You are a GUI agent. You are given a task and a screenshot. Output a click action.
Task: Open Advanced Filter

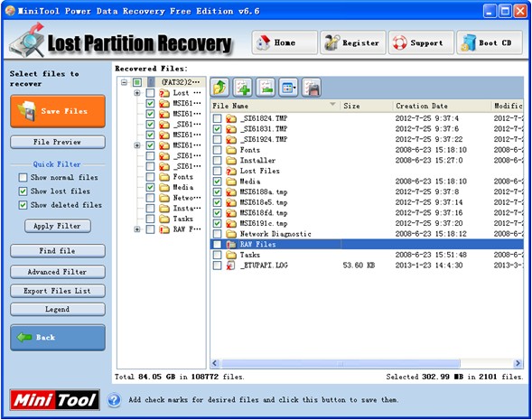pyautogui.click(x=58, y=272)
